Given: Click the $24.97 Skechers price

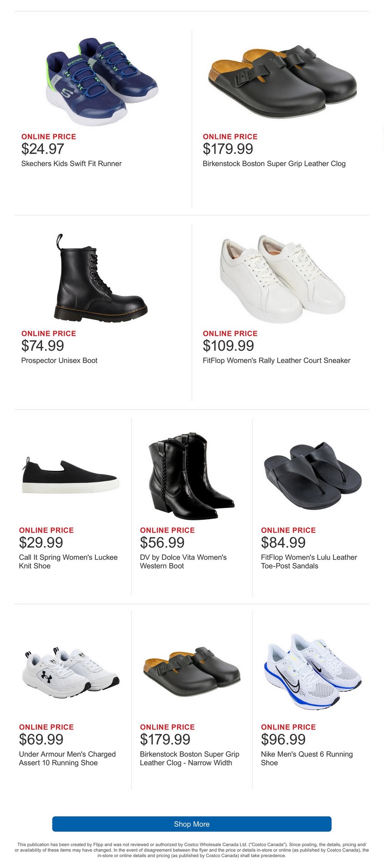Looking at the screenshot, I should click(43, 149).
